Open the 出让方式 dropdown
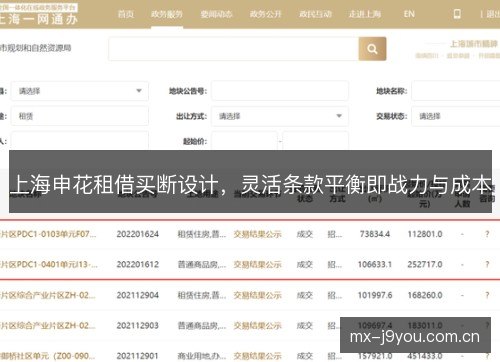The width and height of the screenshot is (500, 362). coord(280,116)
